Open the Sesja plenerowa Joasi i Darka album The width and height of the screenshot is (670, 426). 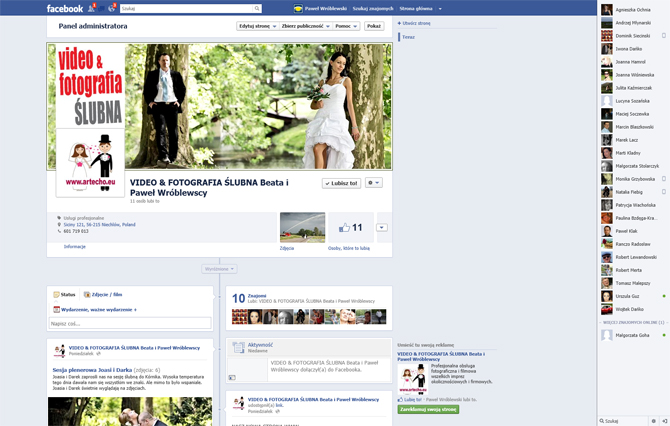click(x=92, y=370)
